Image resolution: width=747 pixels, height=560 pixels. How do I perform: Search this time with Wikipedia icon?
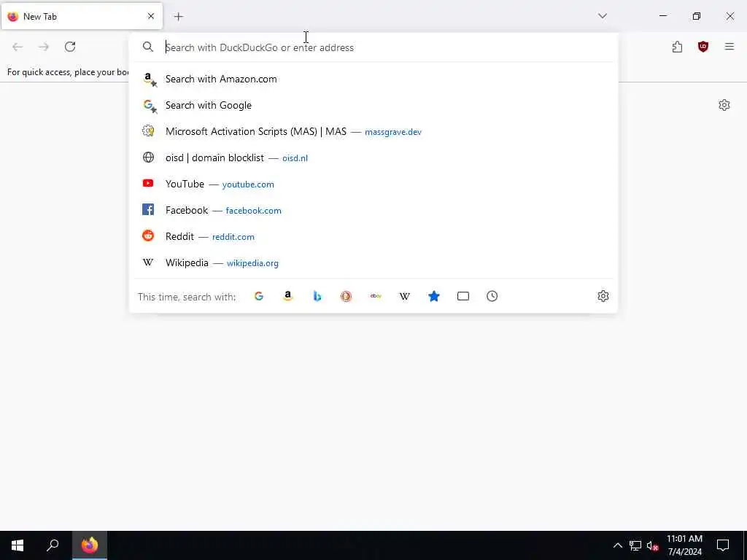[x=404, y=296]
